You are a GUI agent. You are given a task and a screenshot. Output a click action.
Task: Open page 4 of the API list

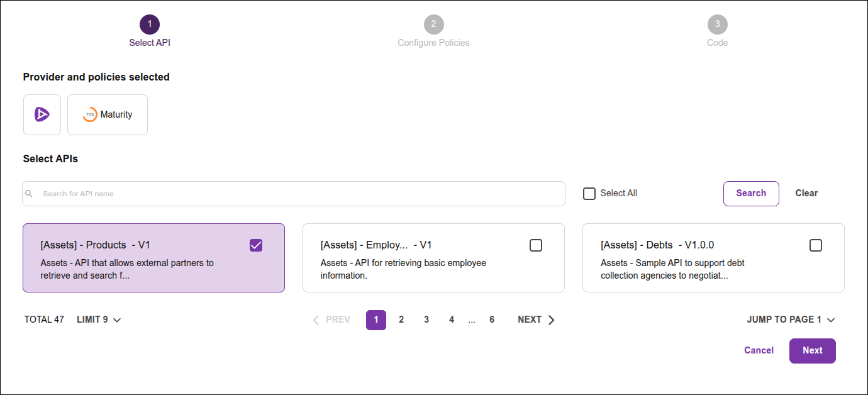[452, 320]
